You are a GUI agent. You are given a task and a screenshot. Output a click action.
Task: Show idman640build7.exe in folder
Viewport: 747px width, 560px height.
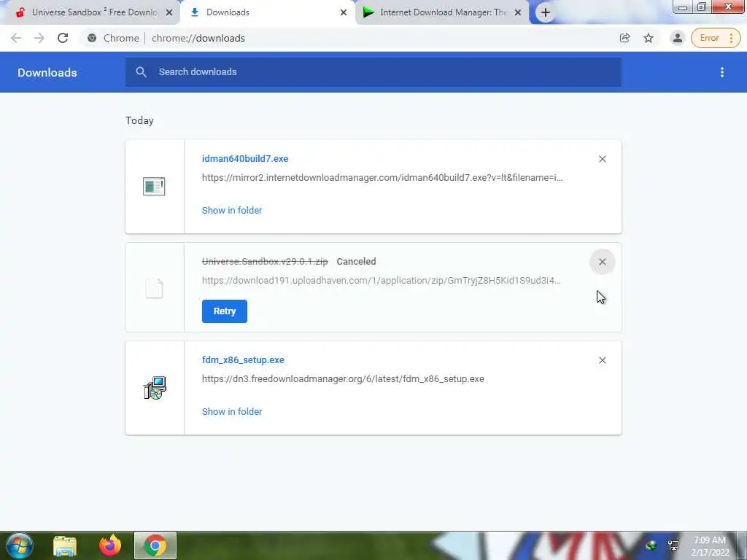point(232,211)
